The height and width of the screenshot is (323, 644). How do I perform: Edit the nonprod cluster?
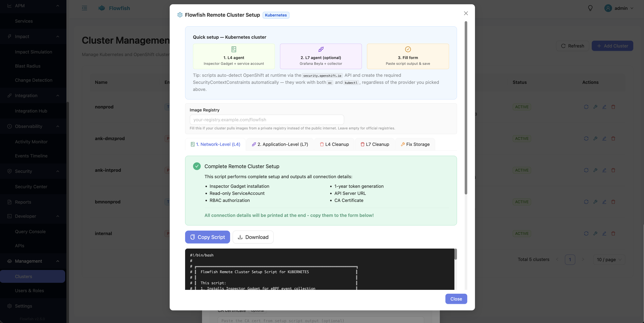pos(604,107)
